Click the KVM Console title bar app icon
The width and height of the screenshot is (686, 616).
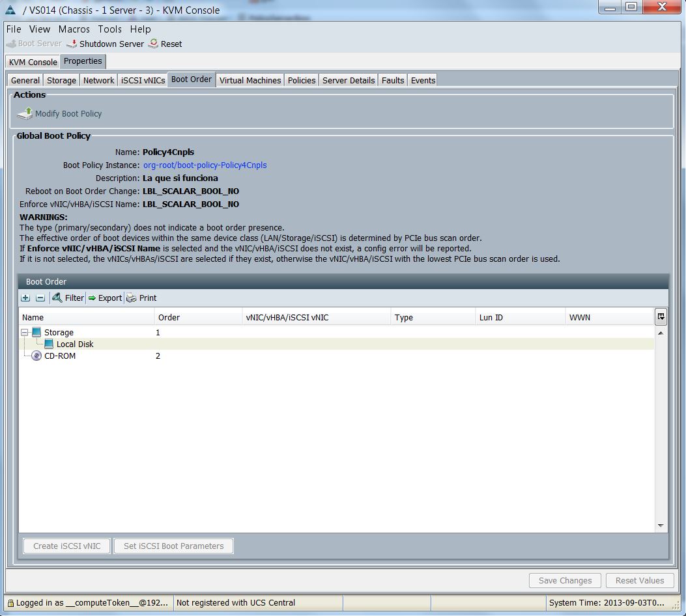[x=10, y=10]
